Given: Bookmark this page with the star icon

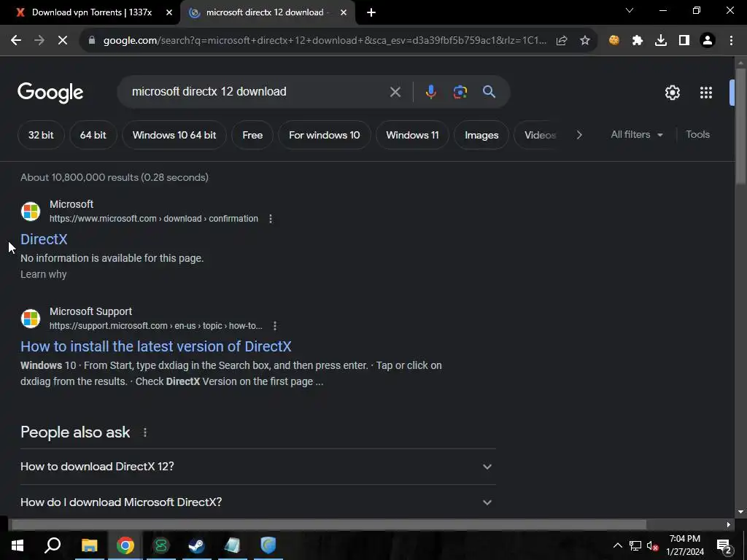Looking at the screenshot, I should point(585,41).
